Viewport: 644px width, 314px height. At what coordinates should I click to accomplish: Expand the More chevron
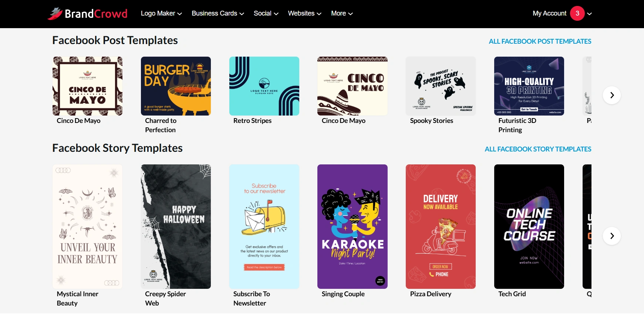[350, 14]
